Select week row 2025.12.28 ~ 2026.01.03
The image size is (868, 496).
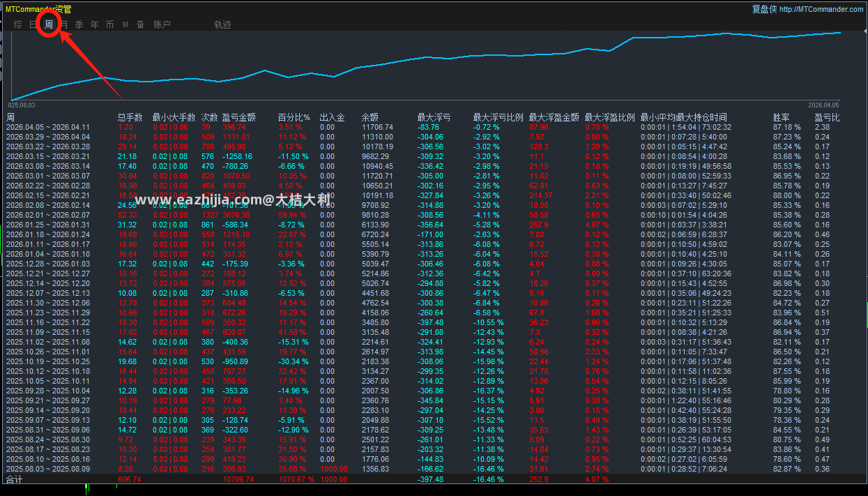tap(434, 264)
